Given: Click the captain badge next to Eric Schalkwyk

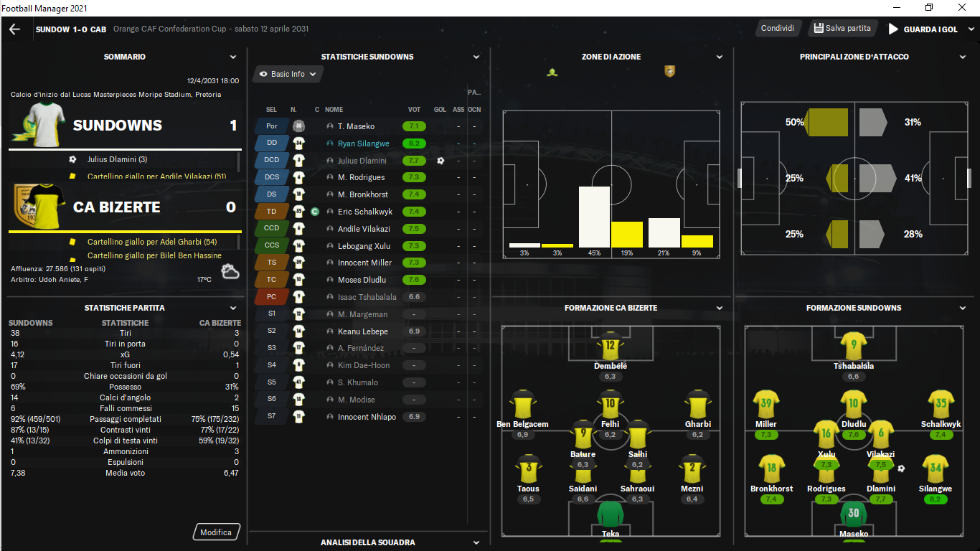Looking at the screenshot, I should point(315,212).
